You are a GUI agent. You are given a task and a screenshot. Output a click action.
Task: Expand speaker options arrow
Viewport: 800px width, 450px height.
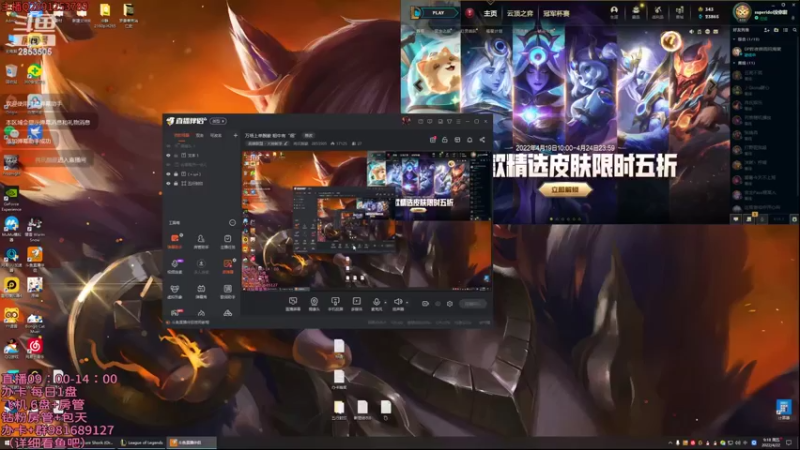point(407,303)
